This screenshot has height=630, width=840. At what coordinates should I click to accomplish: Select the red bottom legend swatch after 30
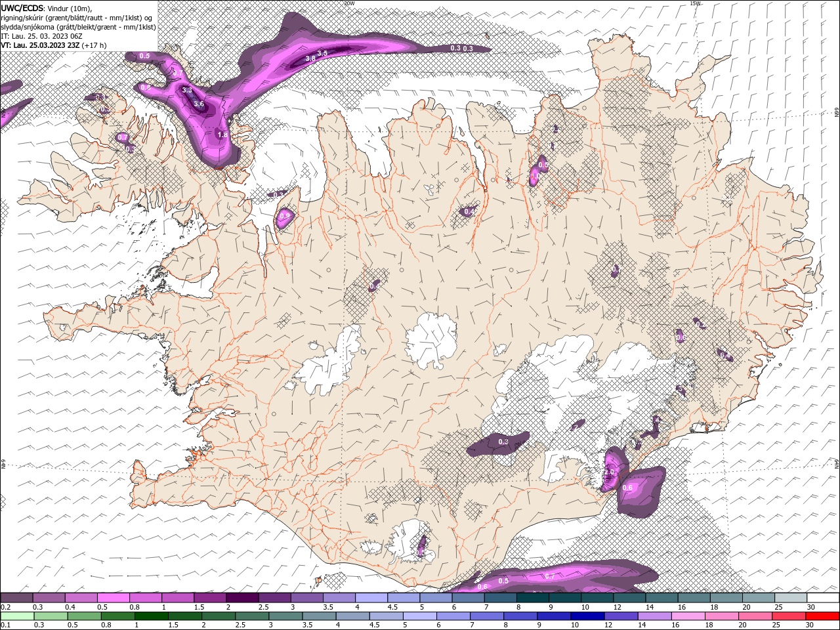822,616
